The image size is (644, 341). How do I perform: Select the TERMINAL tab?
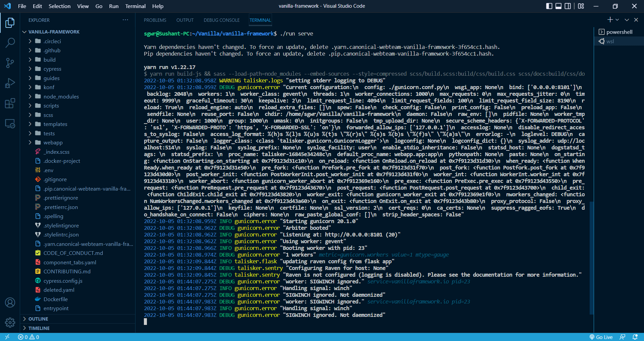point(260,20)
